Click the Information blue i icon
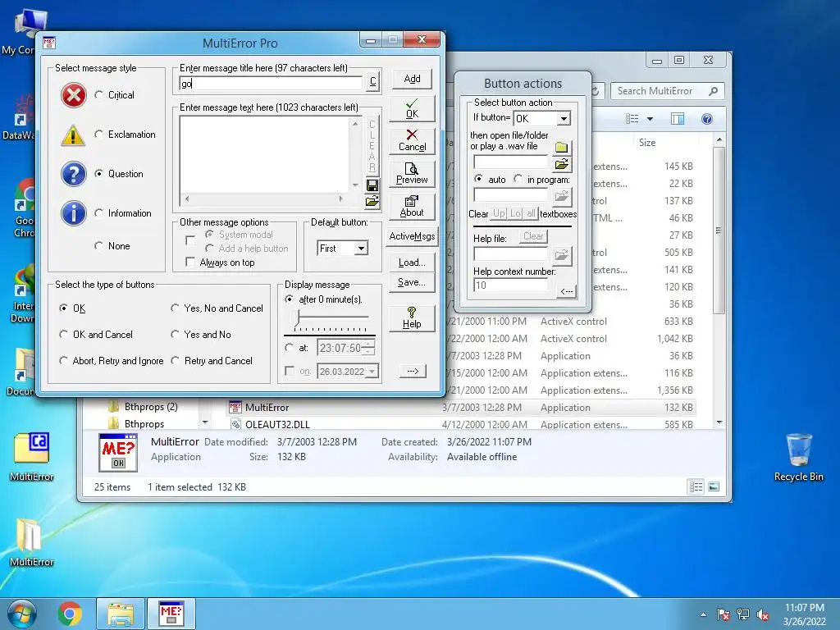Screen dimensions: 840x630 [73, 213]
